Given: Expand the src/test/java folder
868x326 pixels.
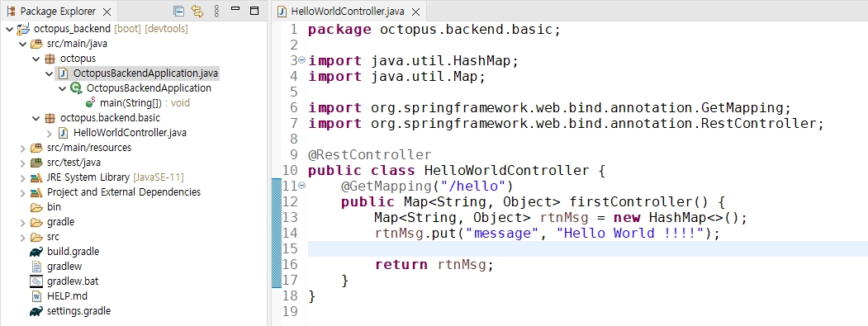Looking at the screenshot, I should pos(22,163).
